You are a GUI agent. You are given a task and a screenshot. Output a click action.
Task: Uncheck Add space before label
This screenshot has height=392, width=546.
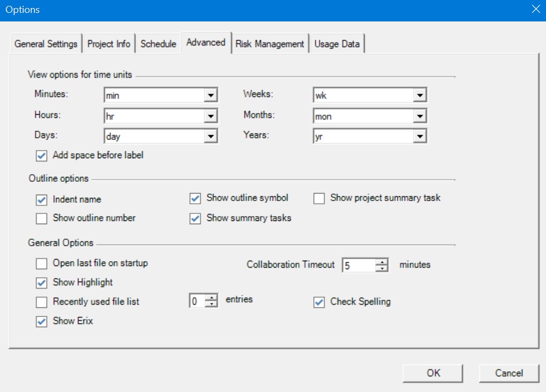coord(41,156)
